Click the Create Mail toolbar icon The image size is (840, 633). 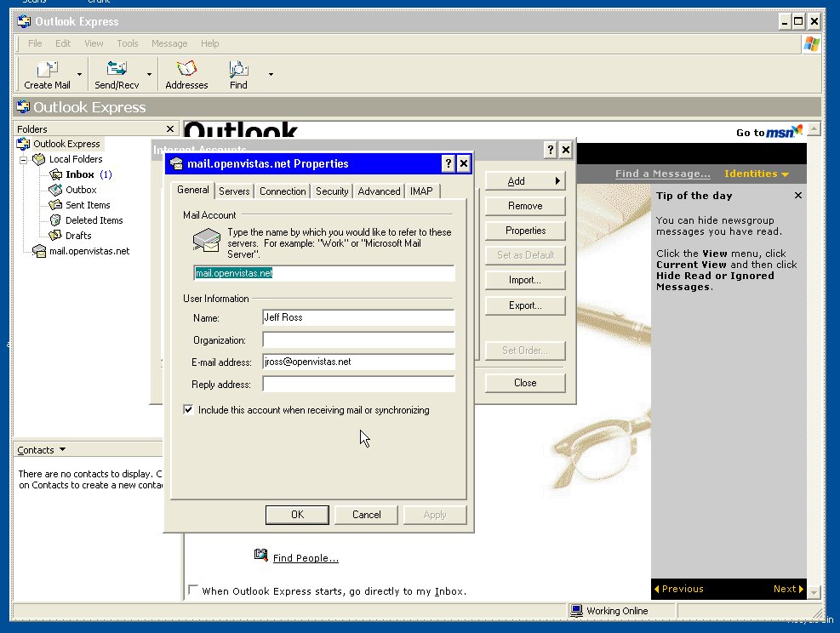point(47,69)
